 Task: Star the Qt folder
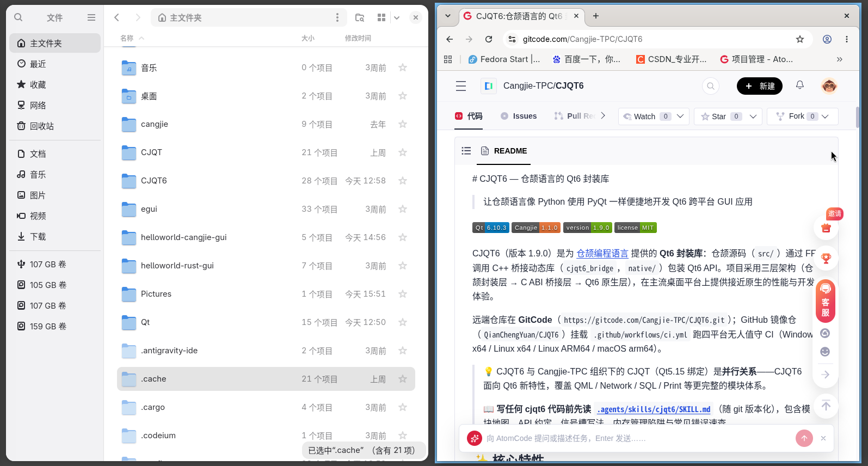pos(403,322)
